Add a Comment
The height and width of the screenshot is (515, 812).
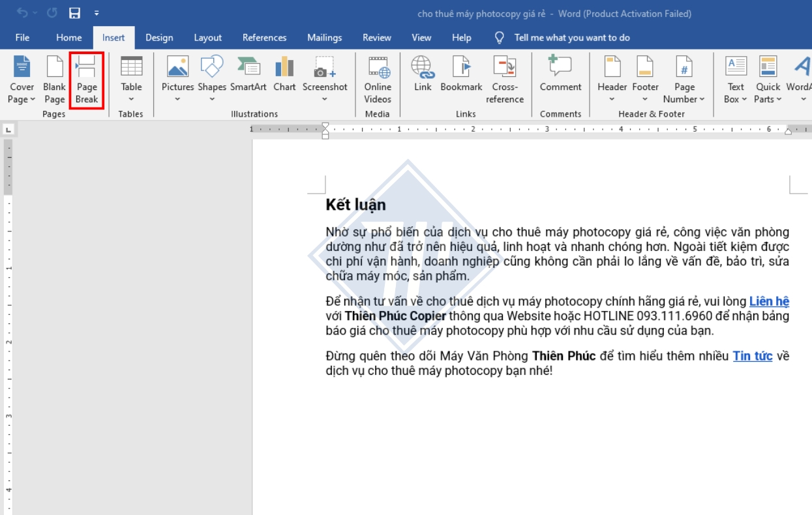click(560, 67)
